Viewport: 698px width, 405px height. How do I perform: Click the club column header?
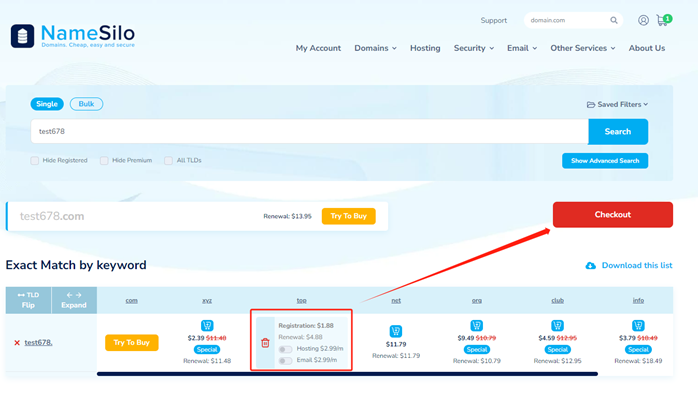(x=557, y=300)
